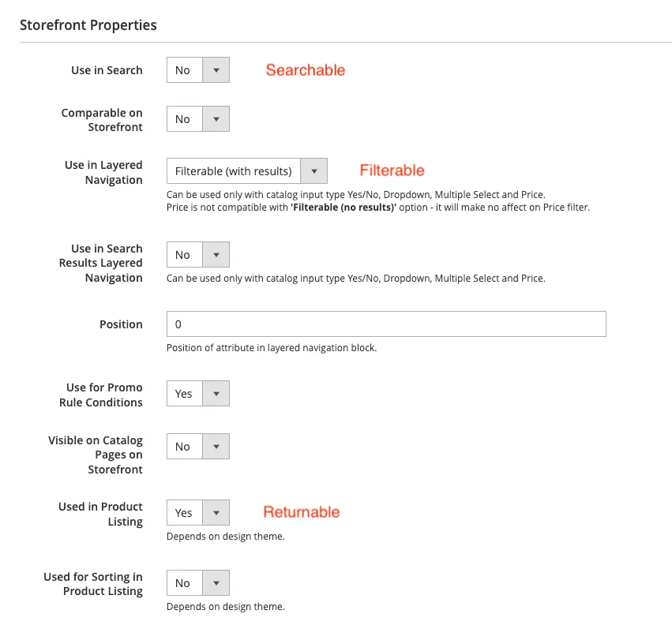
Task: Click the Use for Promo Rule Conditions label
Action: pos(101,395)
